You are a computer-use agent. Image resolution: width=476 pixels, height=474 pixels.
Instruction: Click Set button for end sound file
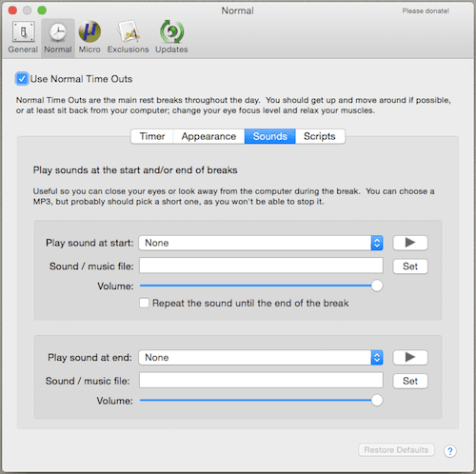410,381
